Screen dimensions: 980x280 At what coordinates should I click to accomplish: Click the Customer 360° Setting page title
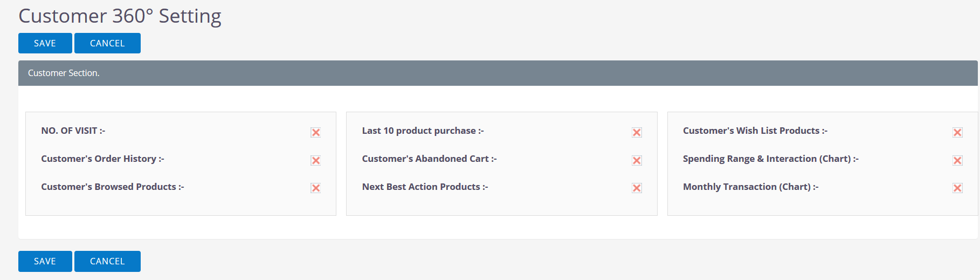[120, 16]
